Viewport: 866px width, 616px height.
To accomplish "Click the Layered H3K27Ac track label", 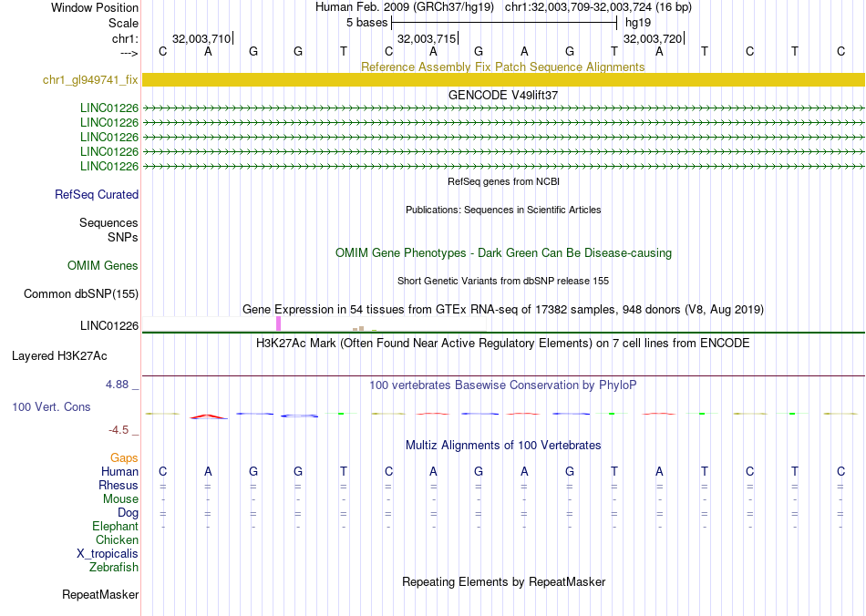I will click(59, 356).
